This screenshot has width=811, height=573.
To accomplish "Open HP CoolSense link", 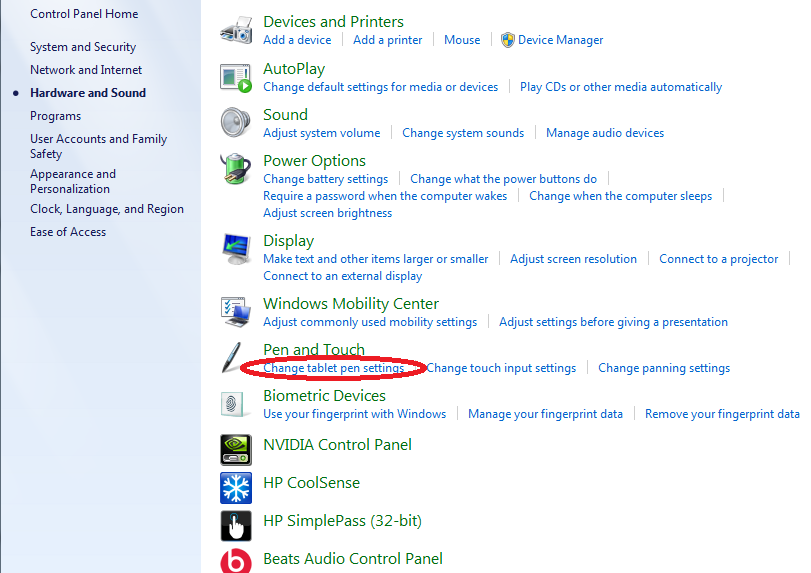I will click(311, 482).
